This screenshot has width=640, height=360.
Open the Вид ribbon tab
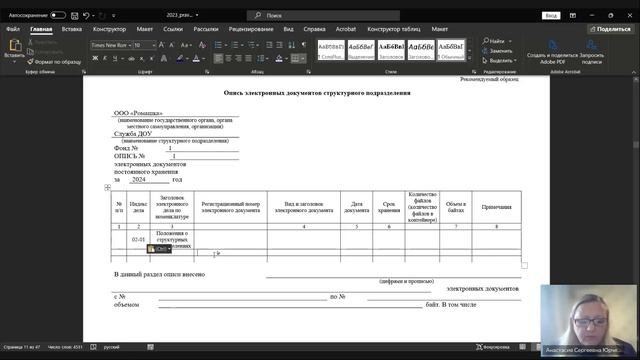tap(289, 29)
